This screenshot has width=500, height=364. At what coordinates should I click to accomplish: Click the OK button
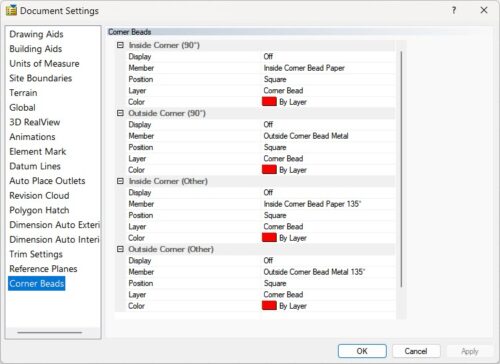tap(362, 351)
